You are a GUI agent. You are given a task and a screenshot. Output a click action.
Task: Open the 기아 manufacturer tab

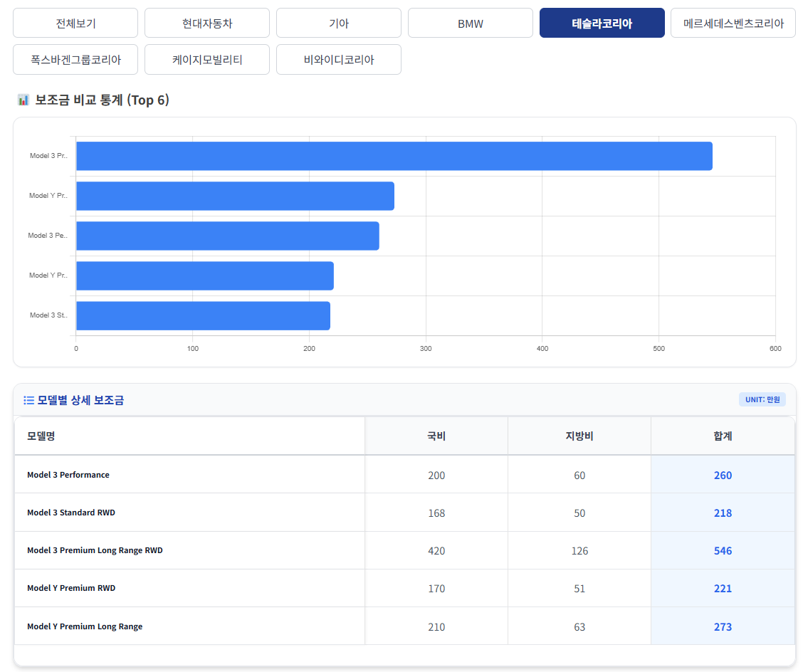pyautogui.click(x=339, y=23)
